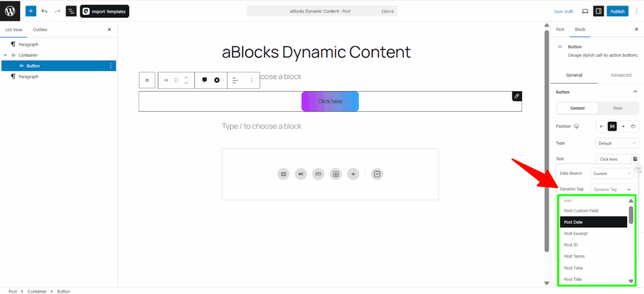Open the Type dropdown showing Default
644x294 pixels.
pos(618,143)
